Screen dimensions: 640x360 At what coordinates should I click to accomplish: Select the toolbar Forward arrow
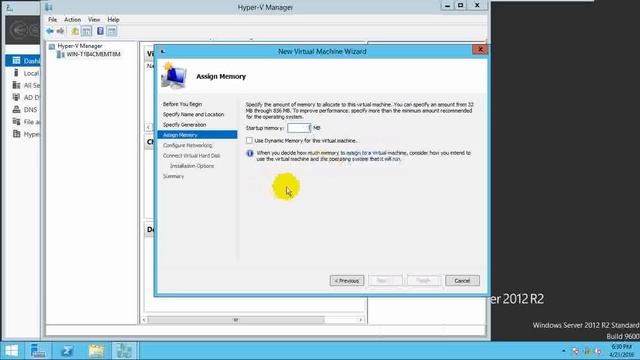click(x=60, y=31)
